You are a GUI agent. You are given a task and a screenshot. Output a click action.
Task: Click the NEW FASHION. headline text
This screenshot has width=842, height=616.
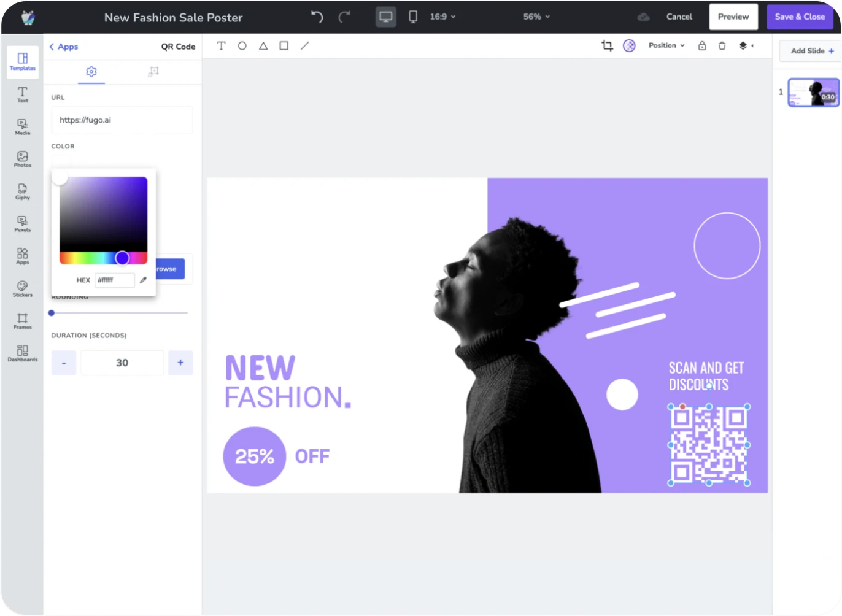pos(288,382)
